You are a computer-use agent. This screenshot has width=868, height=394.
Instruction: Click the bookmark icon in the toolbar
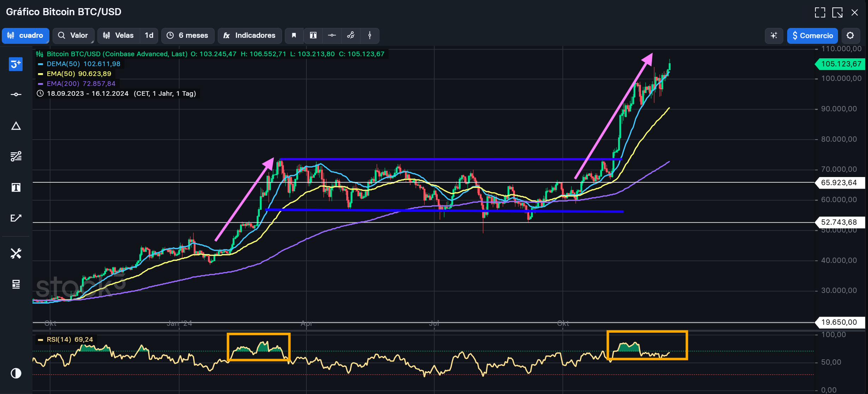coord(294,35)
